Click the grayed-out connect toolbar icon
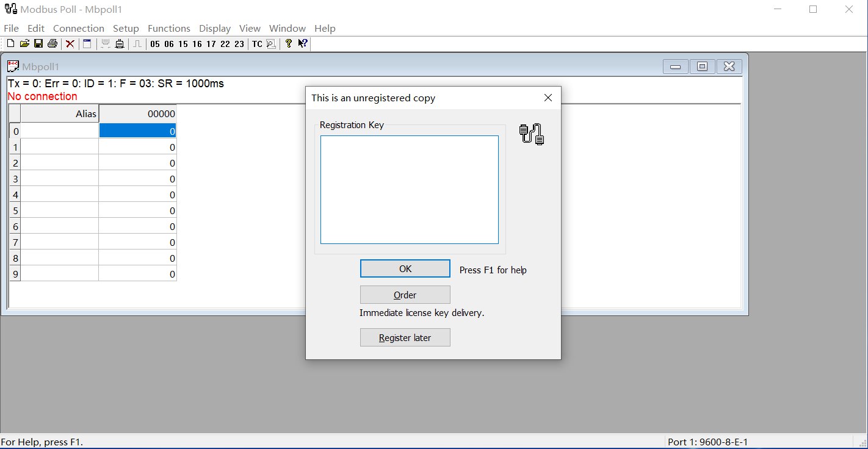 pos(106,43)
